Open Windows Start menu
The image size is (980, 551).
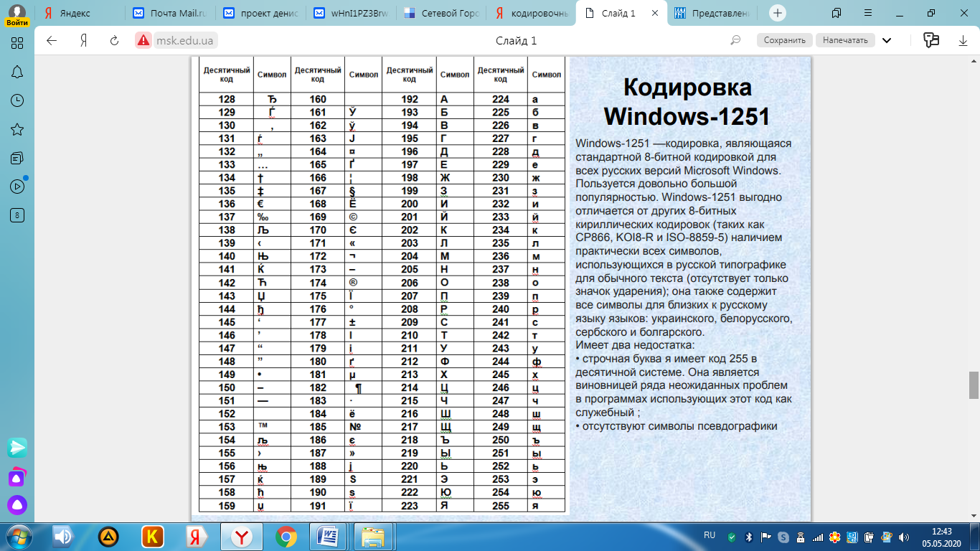pos(19,537)
